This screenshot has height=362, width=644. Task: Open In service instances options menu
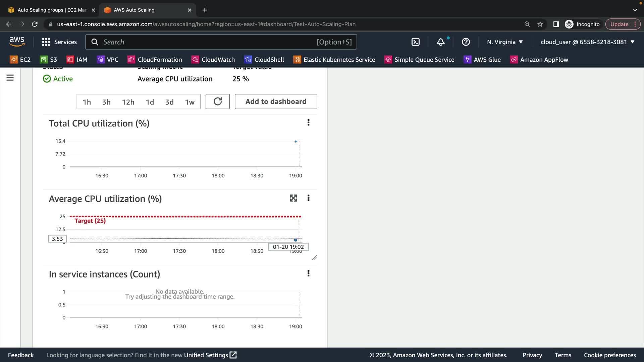click(x=308, y=274)
